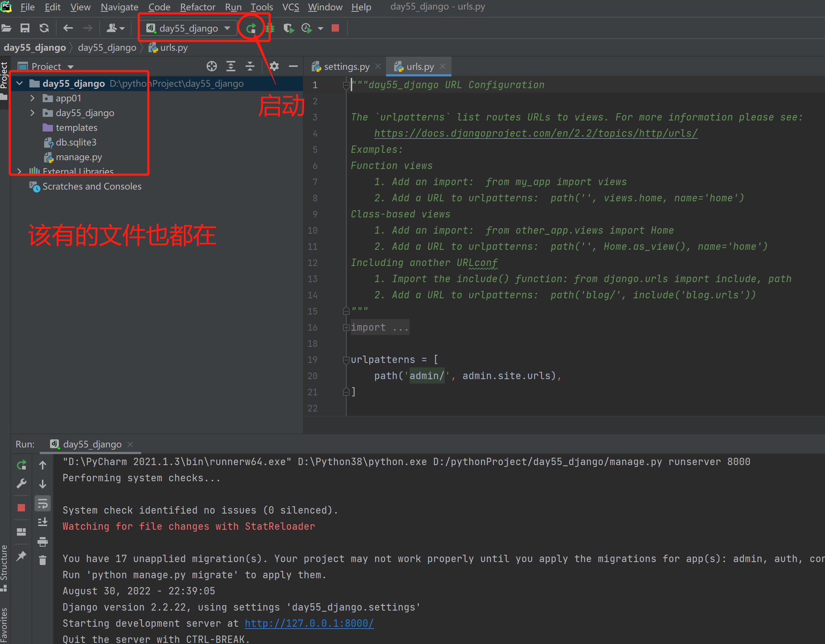Expand External Libraries node

[19, 172]
